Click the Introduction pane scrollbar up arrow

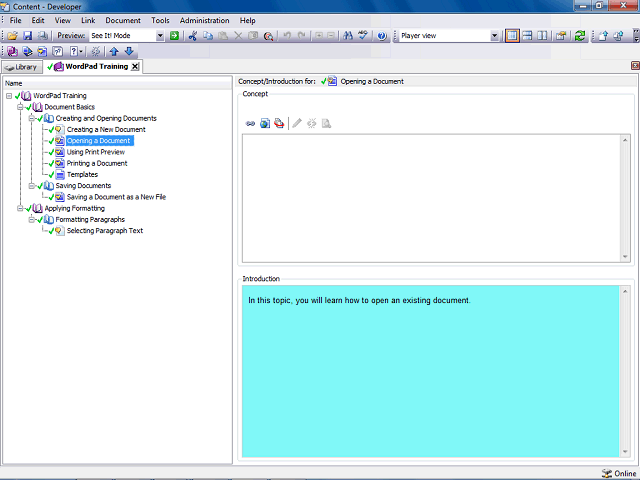[625, 291]
